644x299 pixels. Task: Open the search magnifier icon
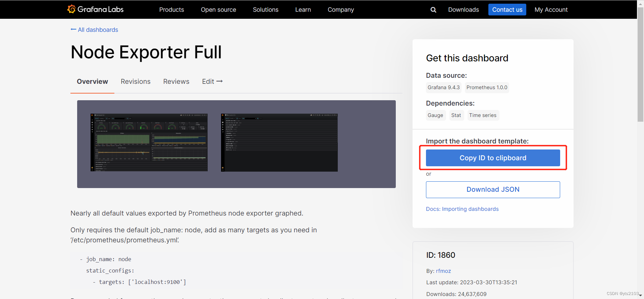(433, 10)
